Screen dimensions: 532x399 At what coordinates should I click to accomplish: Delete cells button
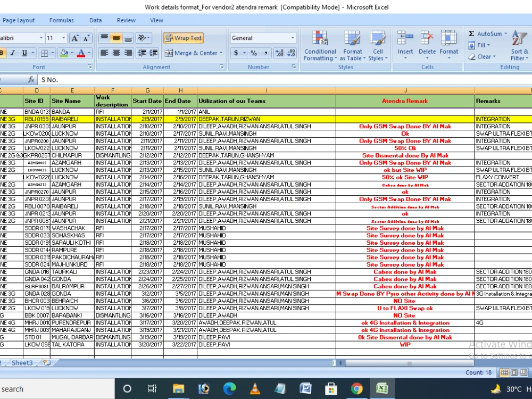[x=427, y=45]
